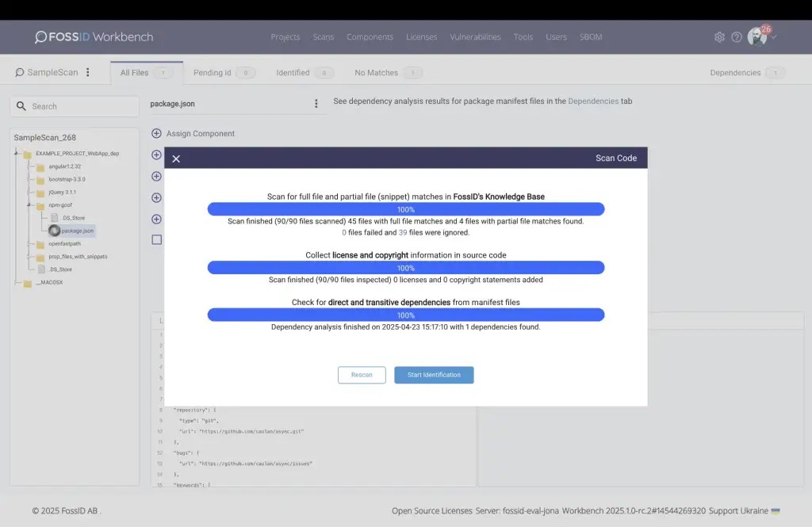Viewport: 812px width, 527px height.
Task: Click the dependencies check progress bar
Action: [406, 315]
